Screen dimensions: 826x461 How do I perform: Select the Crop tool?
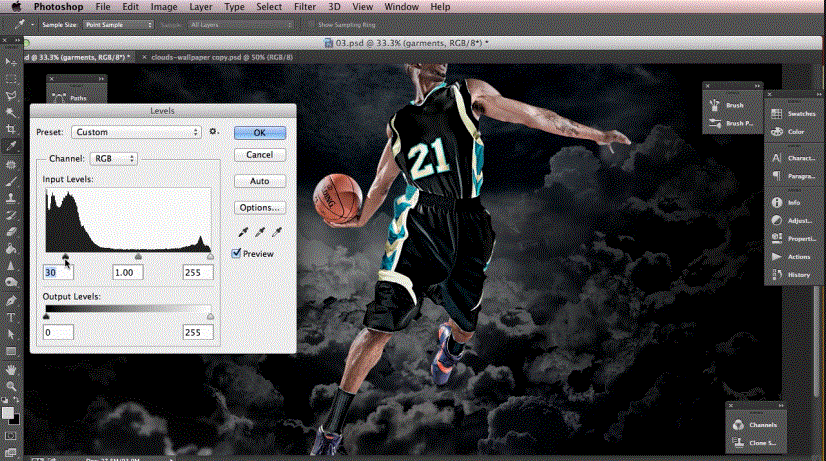(x=11, y=129)
